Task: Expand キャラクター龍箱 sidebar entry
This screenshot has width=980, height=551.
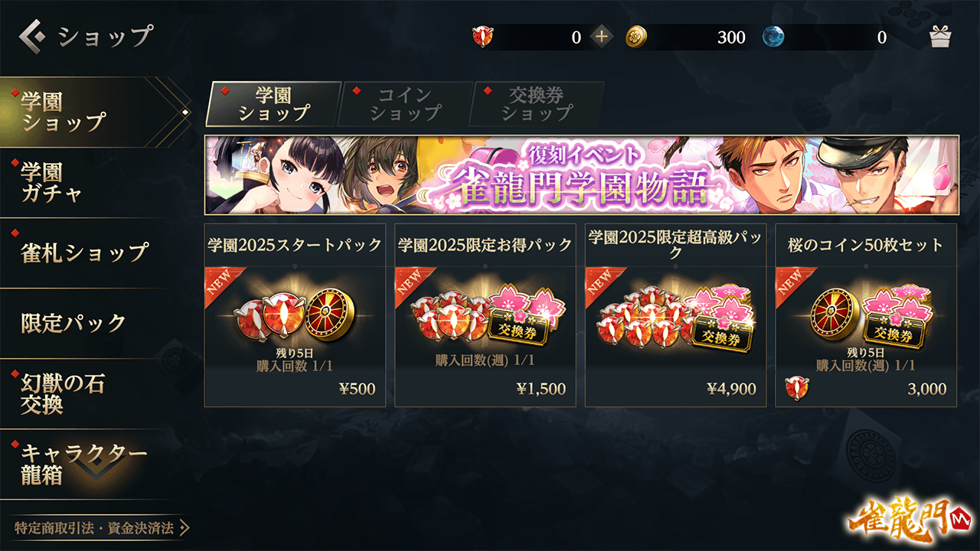Action: pyautogui.click(x=84, y=464)
